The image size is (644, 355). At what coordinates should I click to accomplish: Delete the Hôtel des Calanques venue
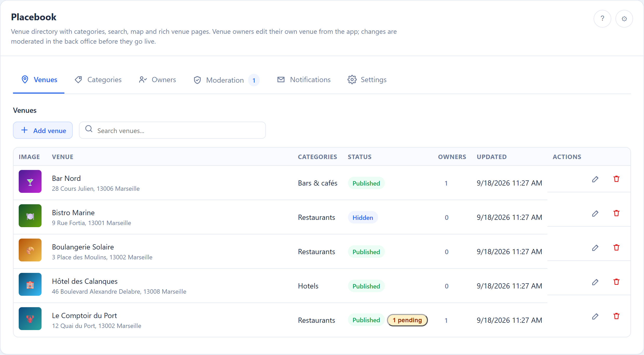[x=616, y=282]
